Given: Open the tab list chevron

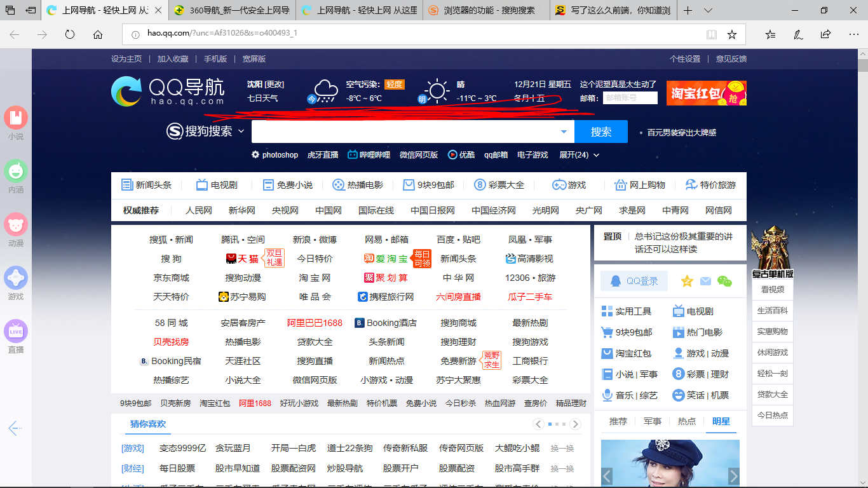Looking at the screenshot, I should click(708, 10).
